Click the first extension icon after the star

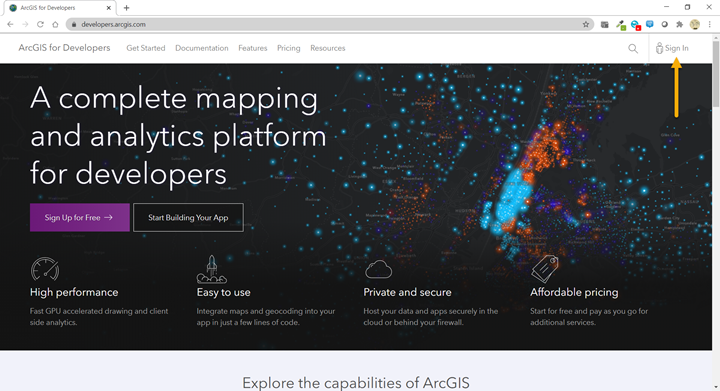pos(605,24)
